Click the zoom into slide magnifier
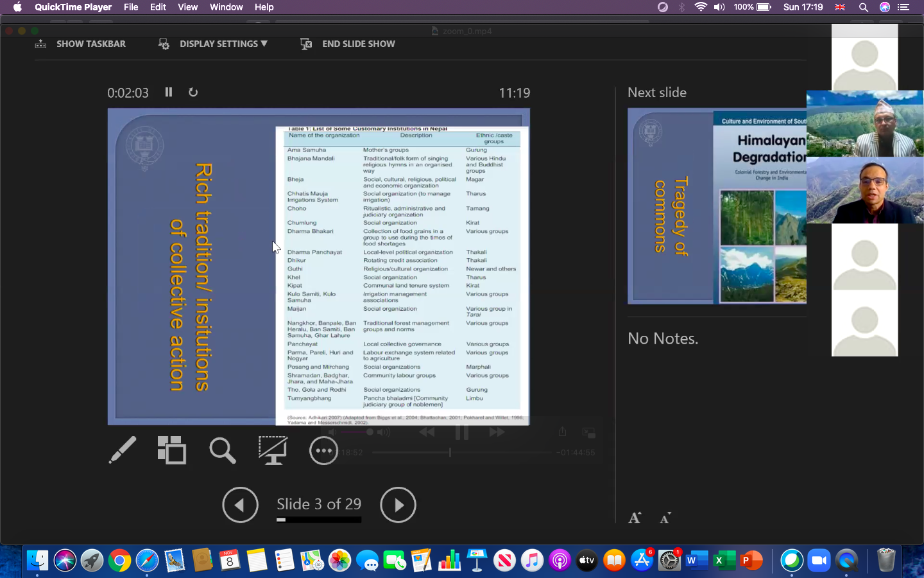 (222, 451)
